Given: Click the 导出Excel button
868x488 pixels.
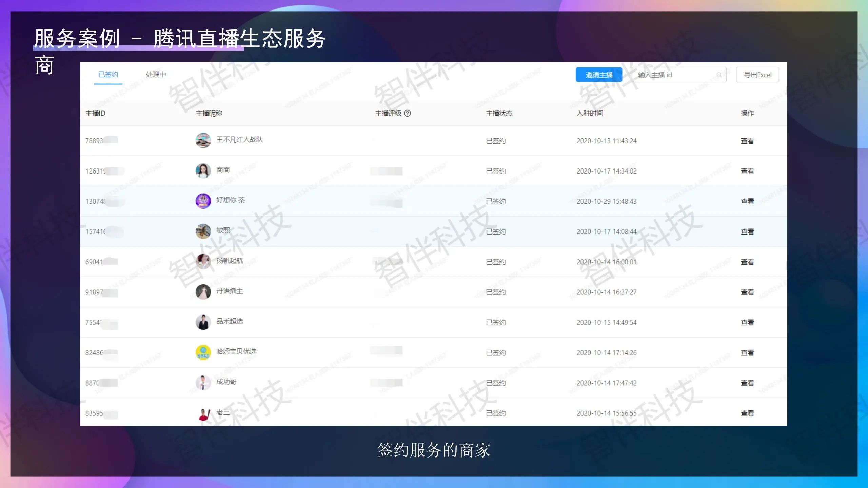Looking at the screenshot, I should coord(757,75).
